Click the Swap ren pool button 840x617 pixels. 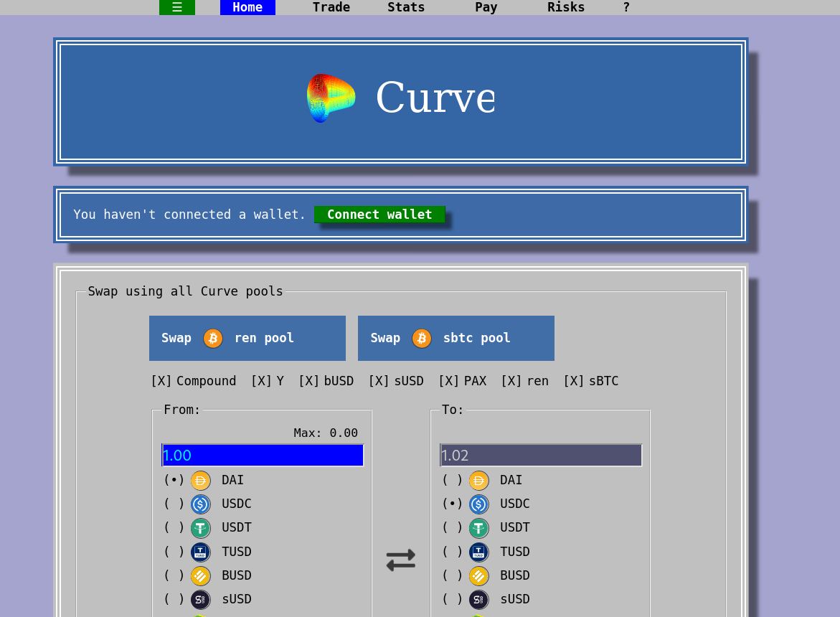pos(247,338)
